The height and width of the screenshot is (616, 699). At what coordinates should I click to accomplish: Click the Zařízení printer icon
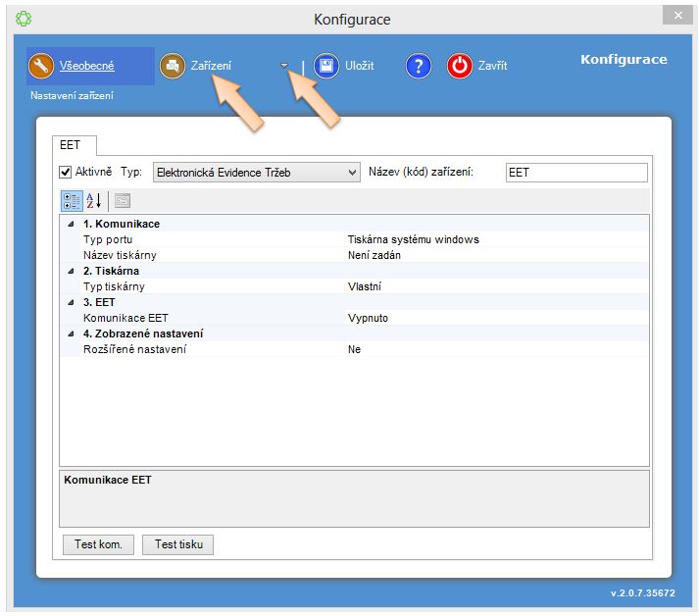(173, 66)
